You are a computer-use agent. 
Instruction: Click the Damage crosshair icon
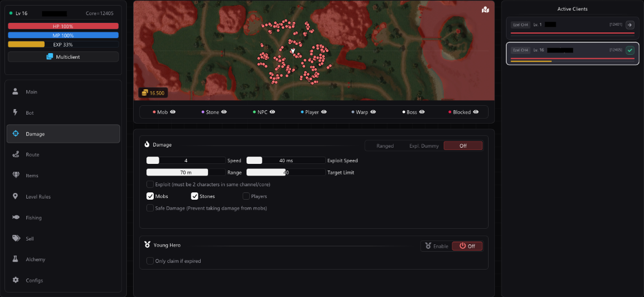point(16,134)
